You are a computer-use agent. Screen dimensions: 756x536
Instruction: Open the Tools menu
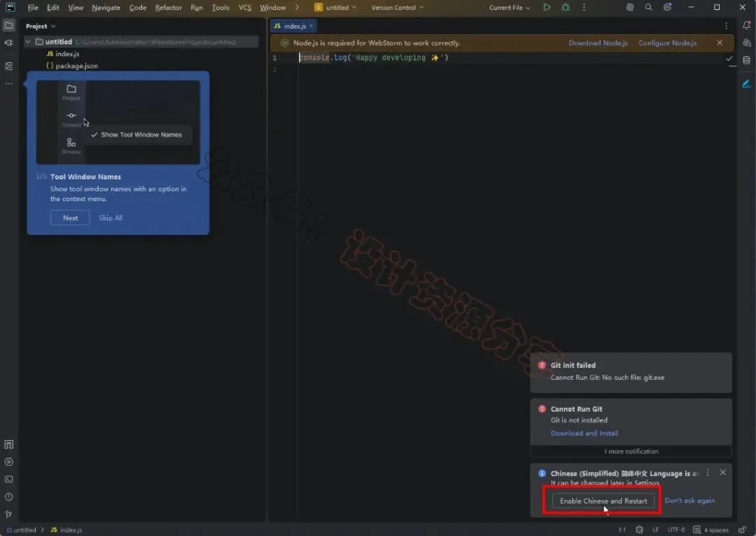(220, 7)
